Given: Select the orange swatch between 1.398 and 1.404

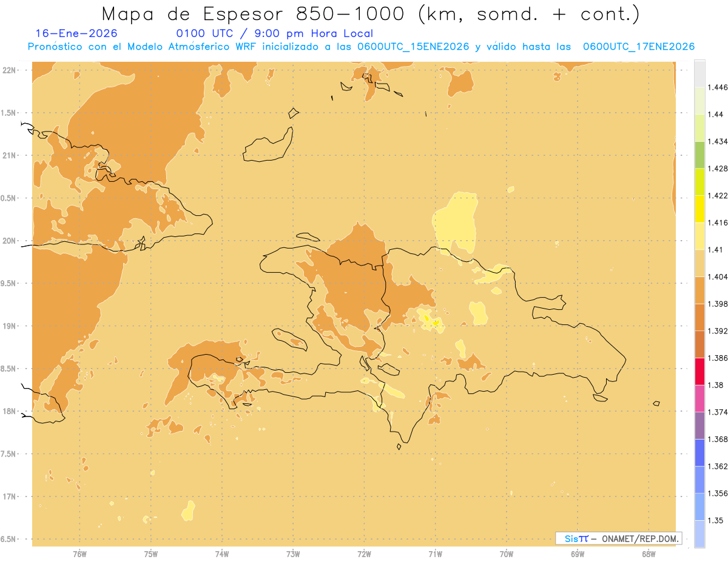Looking at the screenshot, I should click(699, 290).
